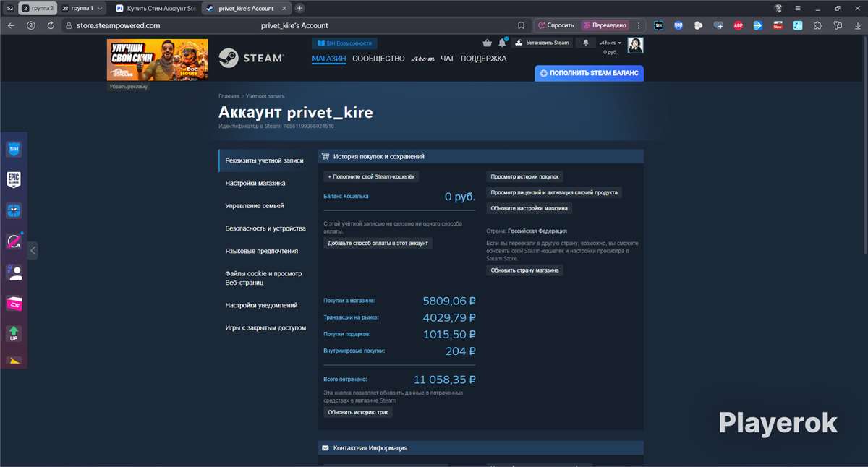Click the pink circular arrow sidebar icon
Image resolution: width=868 pixels, height=467 pixels.
pyautogui.click(x=14, y=241)
